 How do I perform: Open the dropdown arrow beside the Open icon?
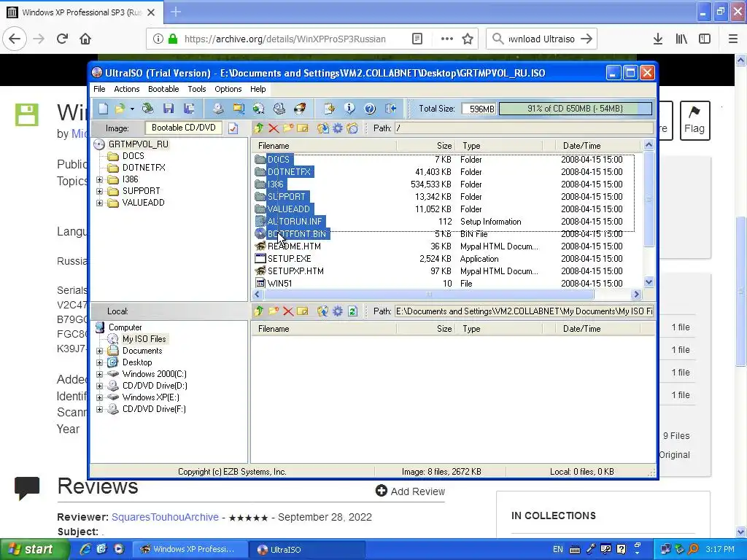[x=132, y=109]
